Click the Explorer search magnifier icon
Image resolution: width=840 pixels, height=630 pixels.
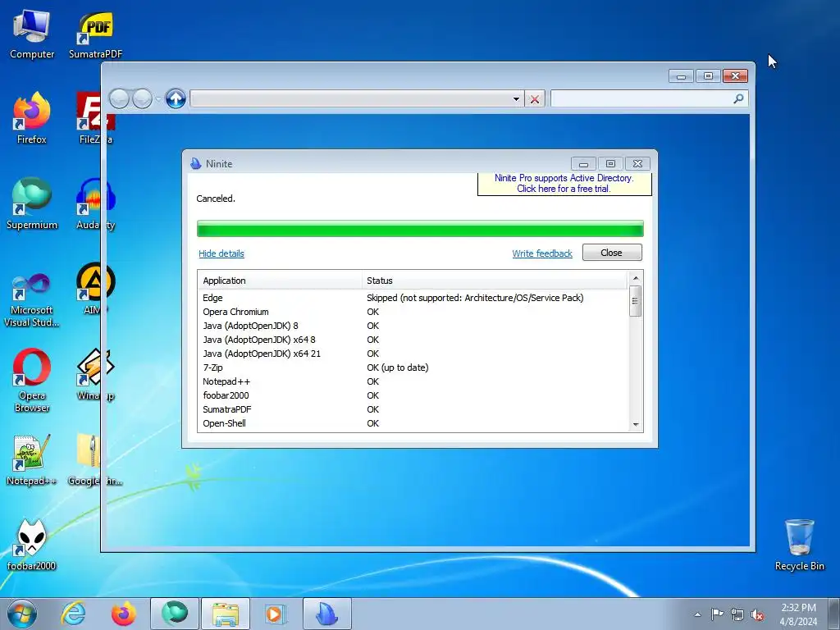pos(739,98)
